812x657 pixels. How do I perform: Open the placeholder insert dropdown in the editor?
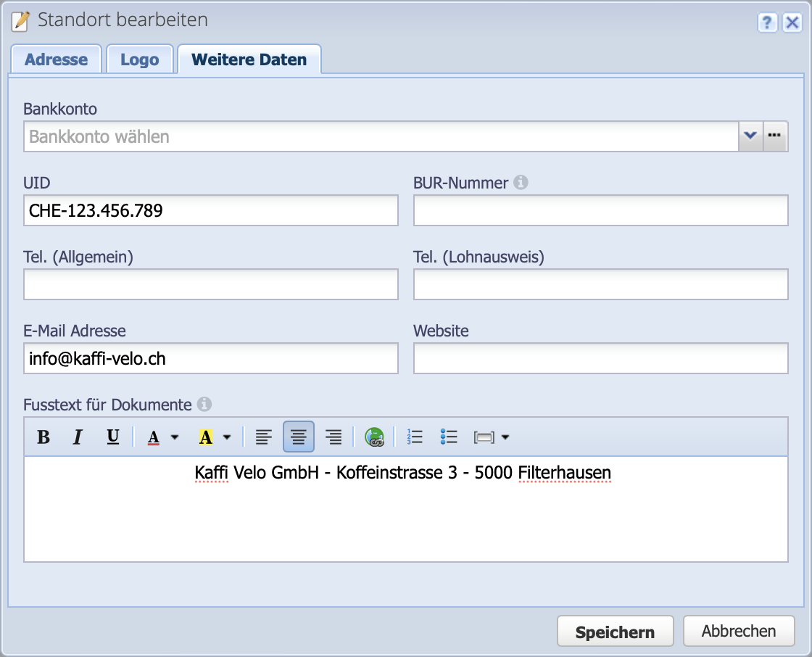pyautogui.click(x=505, y=437)
